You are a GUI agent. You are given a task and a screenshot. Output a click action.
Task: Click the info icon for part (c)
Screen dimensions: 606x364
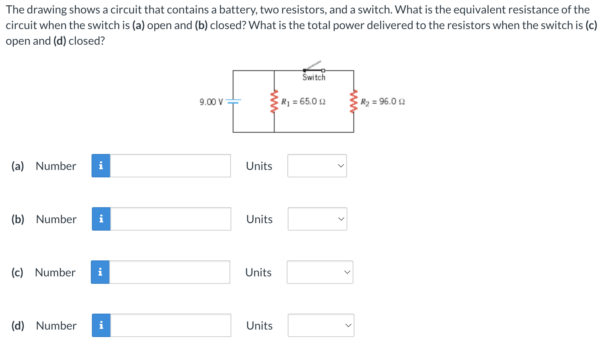click(x=100, y=272)
